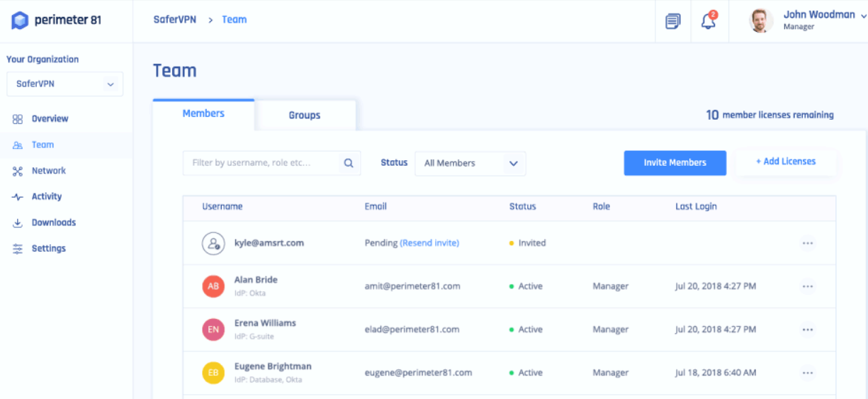Viewport: 868px width, 399px height.
Task: Click the Last Login column header
Action: tap(696, 207)
